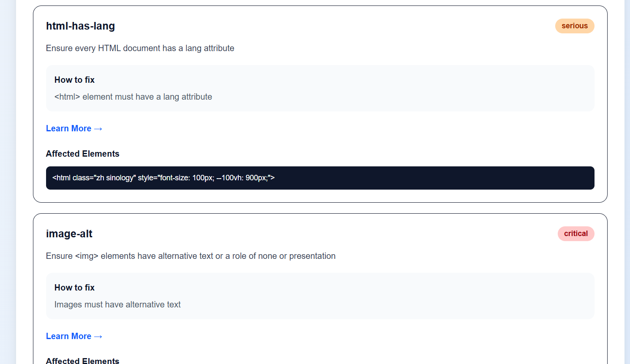The width and height of the screenshot is (630, 364).
Task: Click the '<html> element must have a lang attribute' text
Action: (x=134, y=97)
